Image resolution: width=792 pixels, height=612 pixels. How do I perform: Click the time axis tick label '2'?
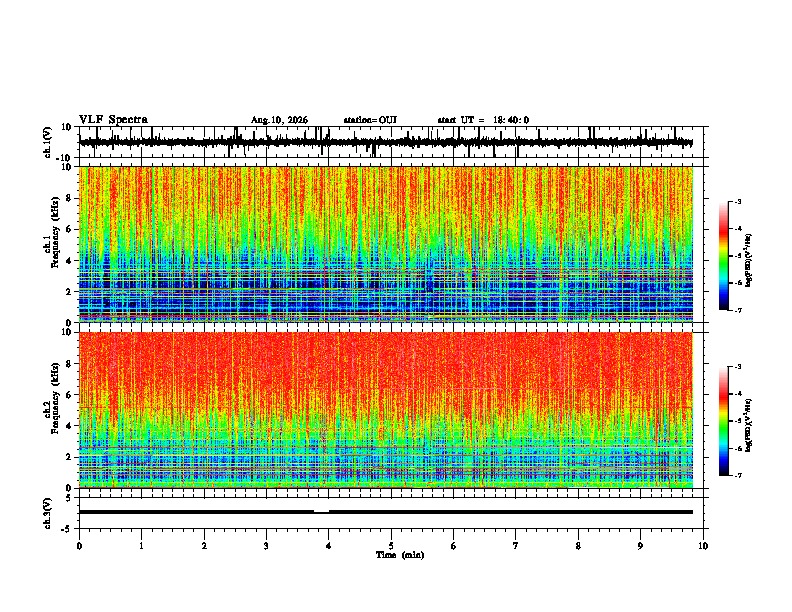tap(204, 546)
